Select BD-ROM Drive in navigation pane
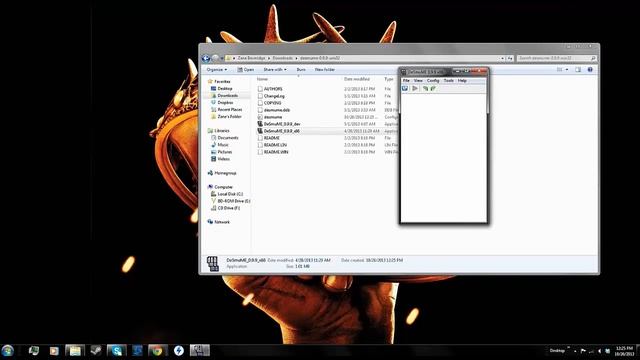Viewport: 640px width, 360px height. tap(233, 201)
